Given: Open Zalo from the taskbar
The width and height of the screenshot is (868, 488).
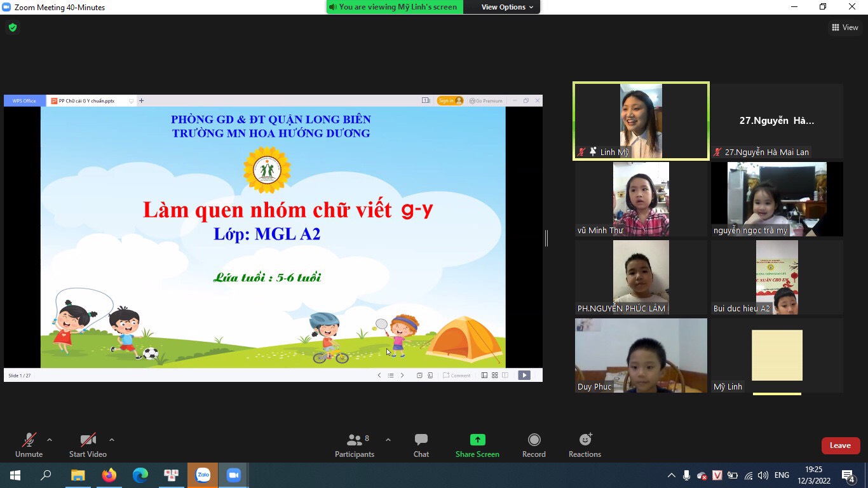Looking at the screenshot, I should 203,475.
